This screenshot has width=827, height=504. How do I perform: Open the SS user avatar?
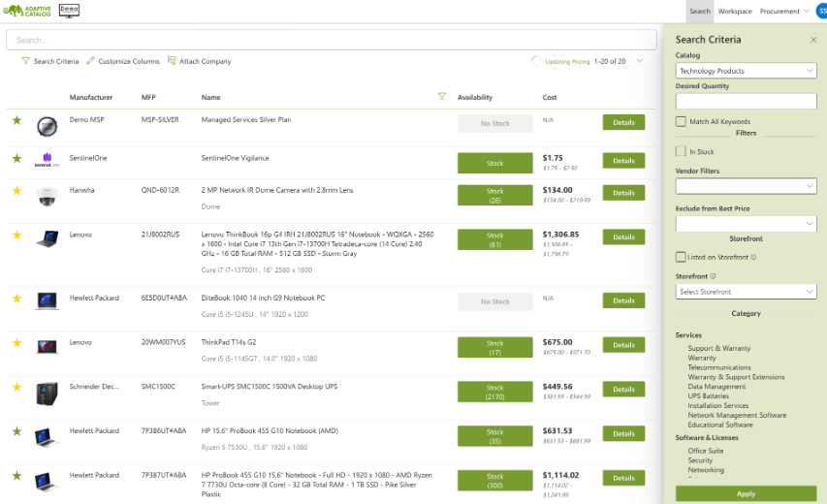pos(820,11)
